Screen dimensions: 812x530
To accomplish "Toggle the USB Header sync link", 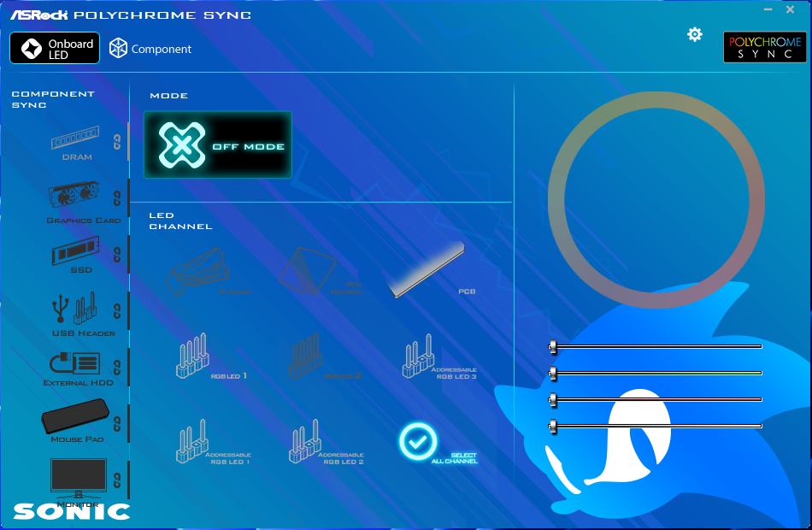I will 117,311.
